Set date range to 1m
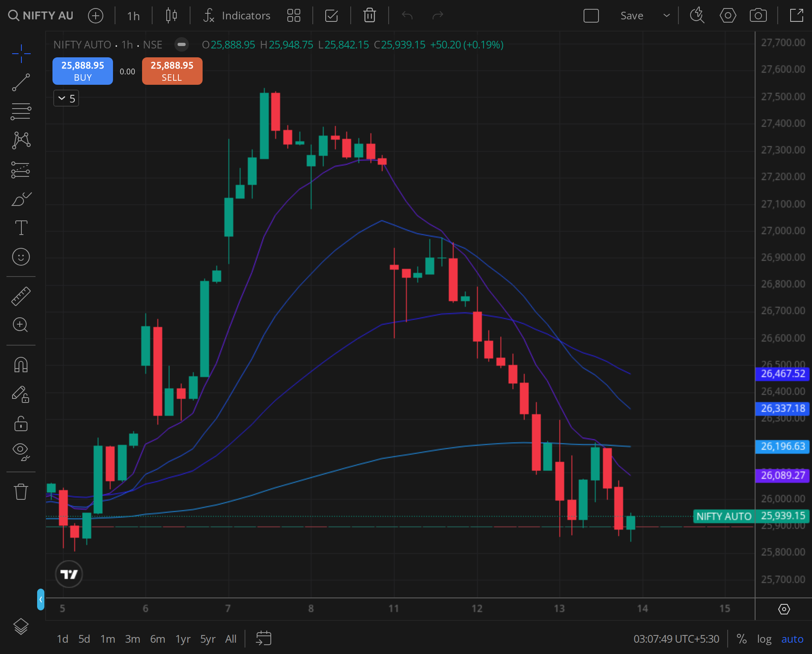812x654 pixels. pos(108,639)
